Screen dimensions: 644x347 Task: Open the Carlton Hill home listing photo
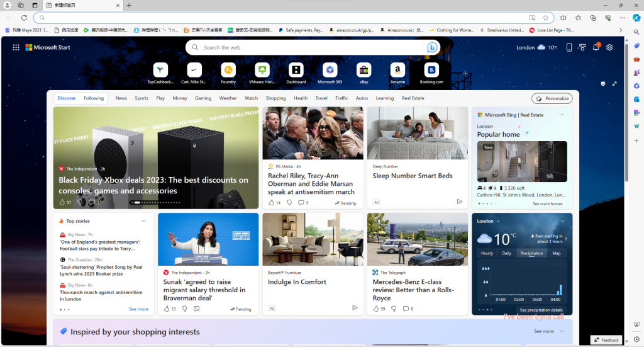(522, 162)
